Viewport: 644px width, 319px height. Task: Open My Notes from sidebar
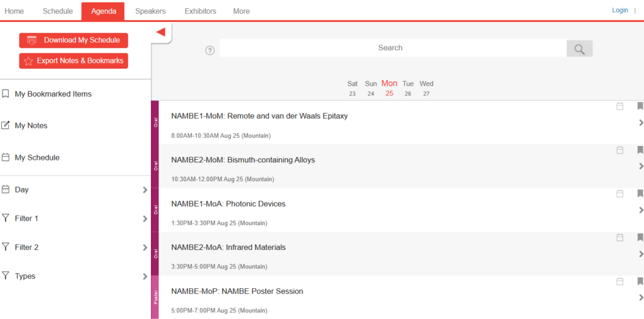pyautogui.click(x=31, y=126)
